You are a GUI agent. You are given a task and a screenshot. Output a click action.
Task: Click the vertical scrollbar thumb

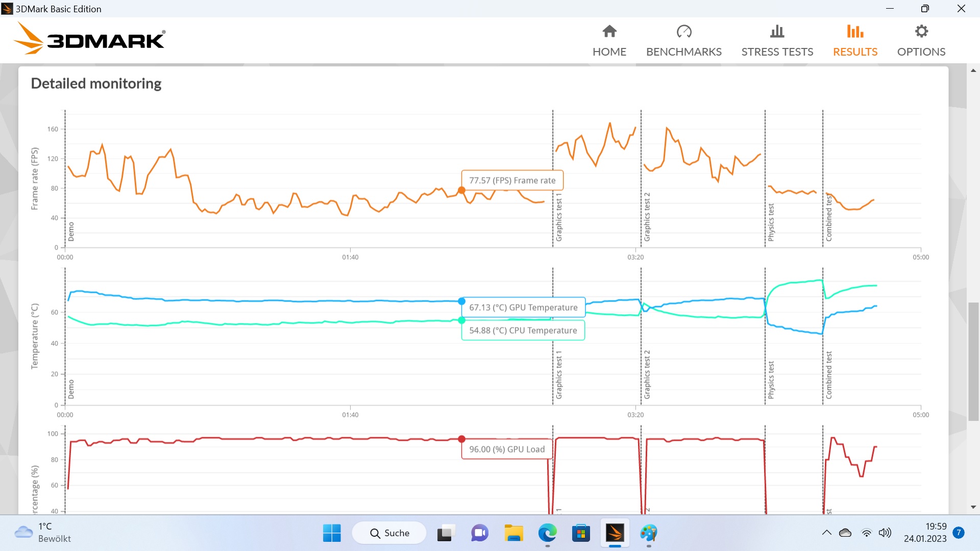[x=973, y=361]
